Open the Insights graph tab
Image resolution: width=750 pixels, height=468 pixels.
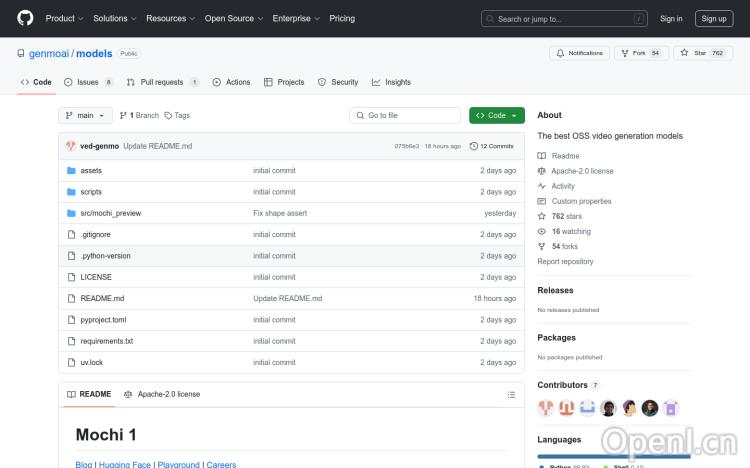click(x=391, y=82)
